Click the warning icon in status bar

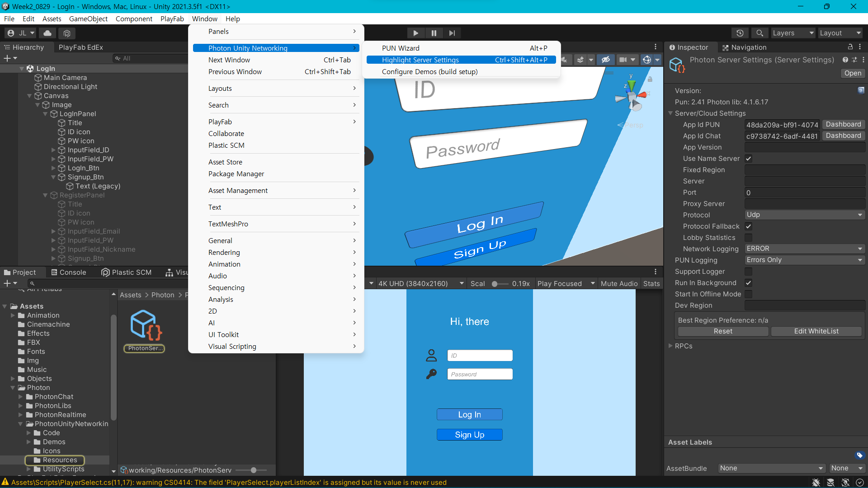coord(5,482)
